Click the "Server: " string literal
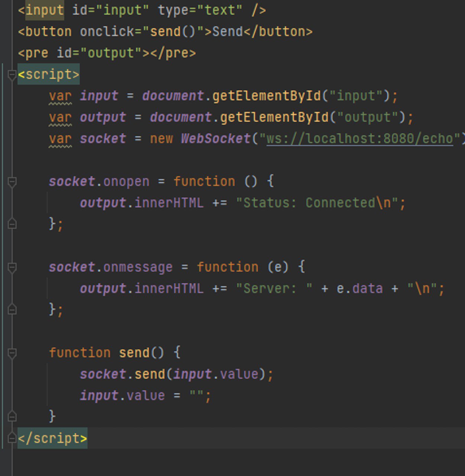465x476 pixels. point(274,289)
